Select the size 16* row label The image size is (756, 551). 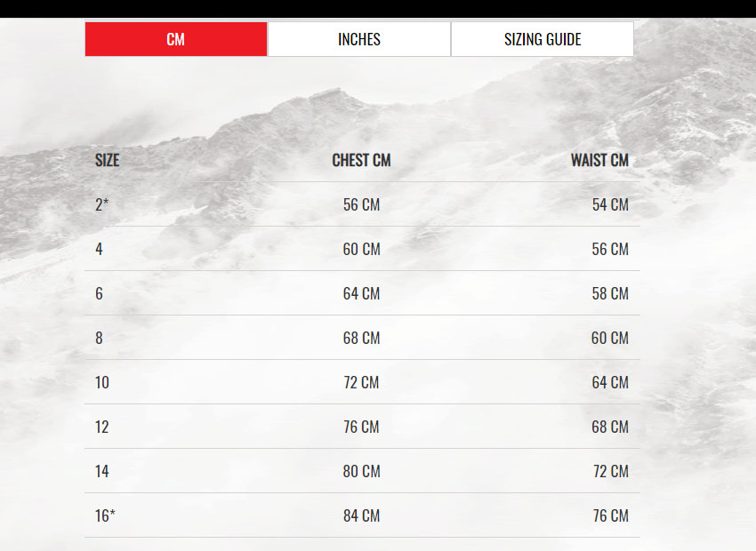tap(105, 515)
